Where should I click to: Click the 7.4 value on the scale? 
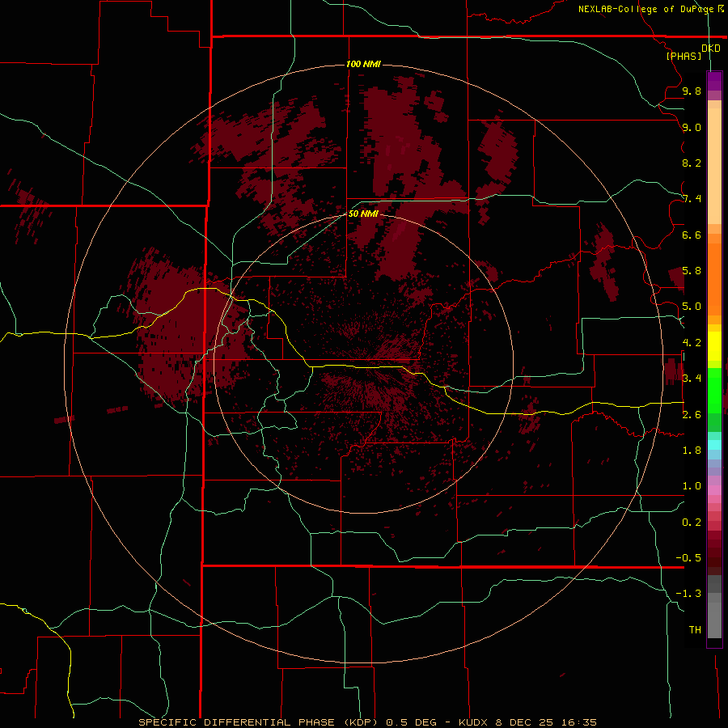point(692,199)
